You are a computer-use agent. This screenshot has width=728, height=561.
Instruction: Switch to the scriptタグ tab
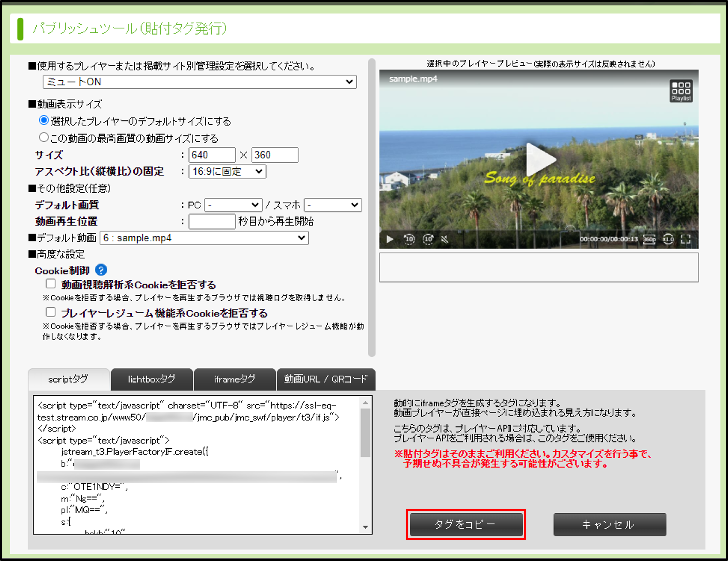tap(69, 379)
